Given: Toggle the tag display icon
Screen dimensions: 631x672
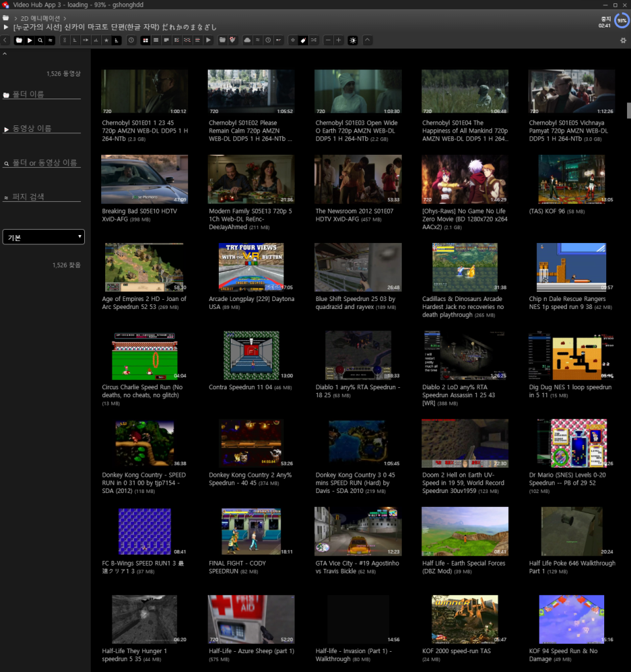Looking at the screenshot, I should click(x=303, y=40).
